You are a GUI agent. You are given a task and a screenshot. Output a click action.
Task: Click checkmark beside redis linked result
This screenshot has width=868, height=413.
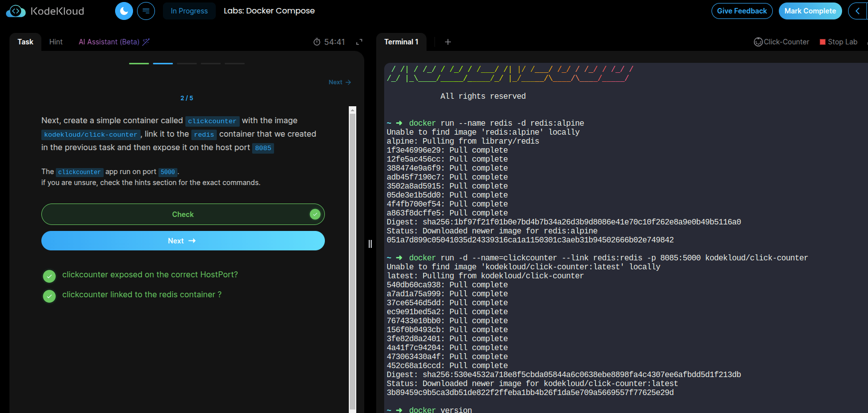(49, 296)
